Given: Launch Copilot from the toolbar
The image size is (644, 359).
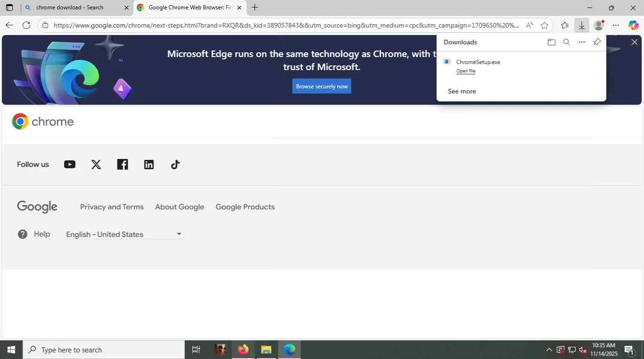Looking at the screenshot, I should point(633,25).
